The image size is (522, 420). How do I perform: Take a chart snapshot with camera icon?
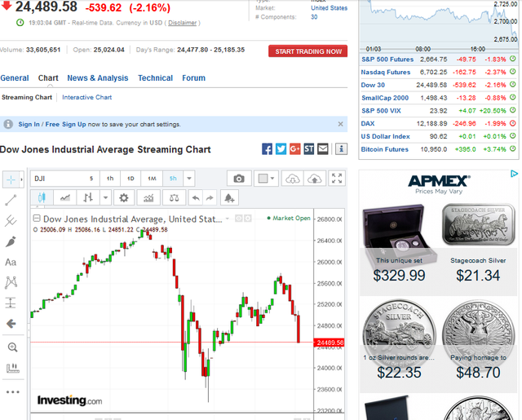click(x=239, y=179)
